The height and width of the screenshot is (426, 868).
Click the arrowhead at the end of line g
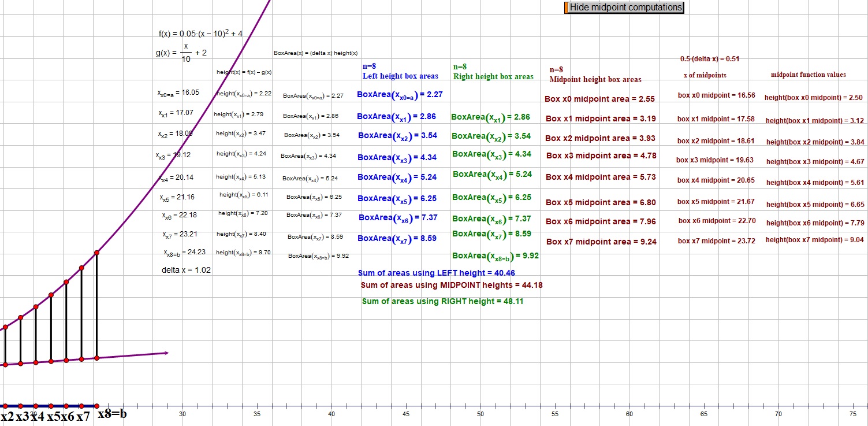coord(166,353)
